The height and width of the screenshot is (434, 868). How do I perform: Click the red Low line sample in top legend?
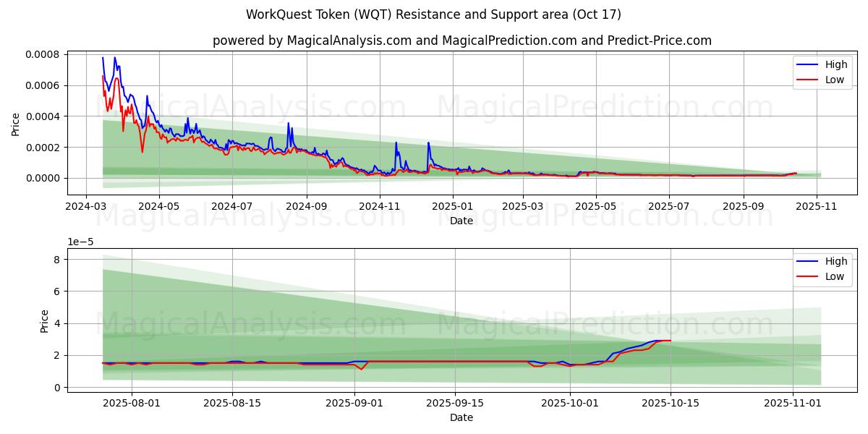tap(807, 80)
